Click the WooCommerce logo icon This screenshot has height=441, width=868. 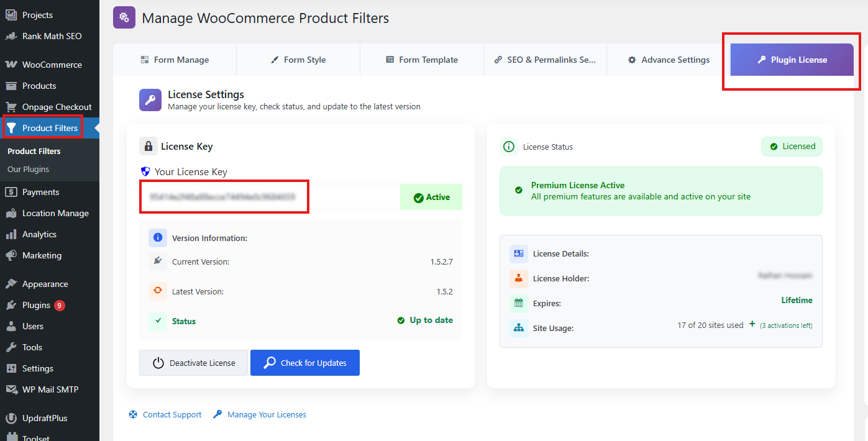click(x=11, y=65)
